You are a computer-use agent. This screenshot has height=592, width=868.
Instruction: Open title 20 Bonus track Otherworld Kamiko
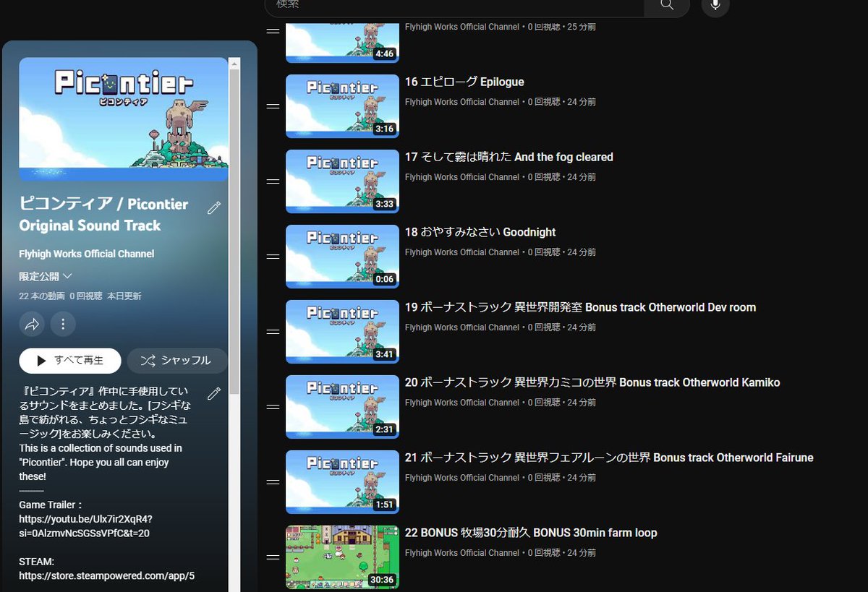592,382
